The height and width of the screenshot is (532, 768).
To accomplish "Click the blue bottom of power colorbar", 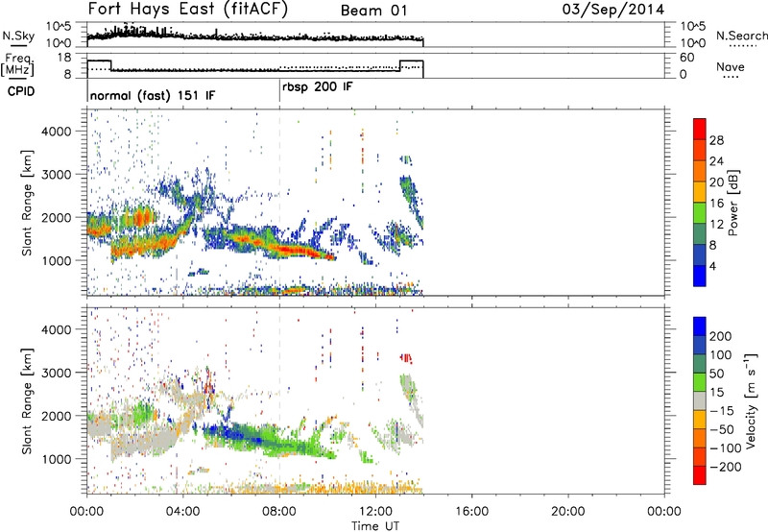I will 700,276.
